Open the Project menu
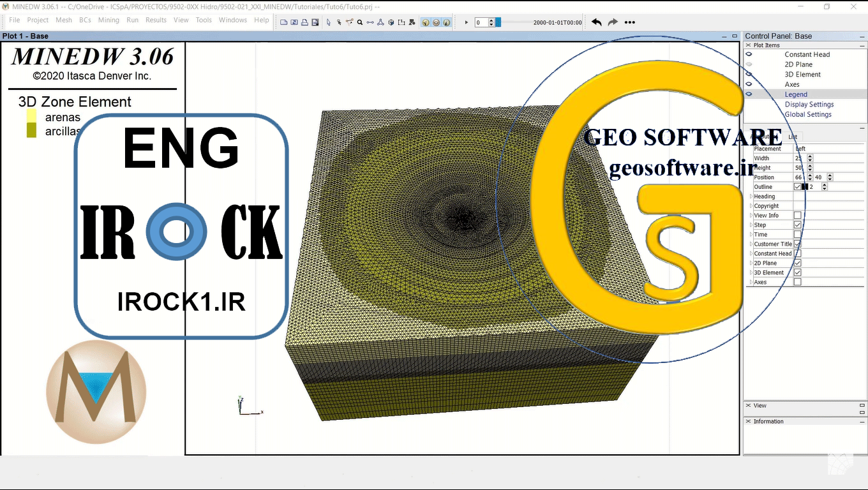This screenshot has width=868, height=490. tap(38, 20)
